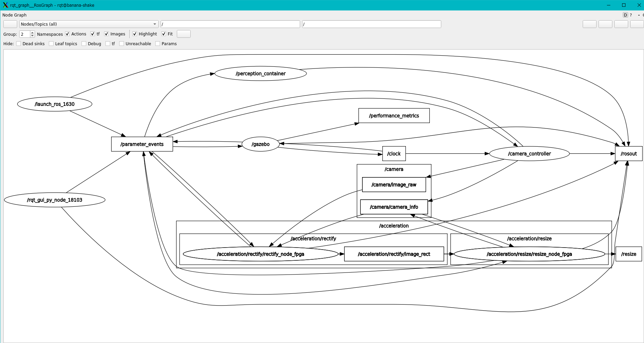Uncheck the Images grouping checkbox
644x343 pixels.
[106, 34]
